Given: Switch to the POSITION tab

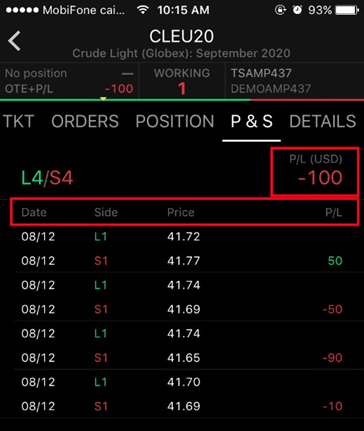Looking at the screenshot, I should 175,121.
